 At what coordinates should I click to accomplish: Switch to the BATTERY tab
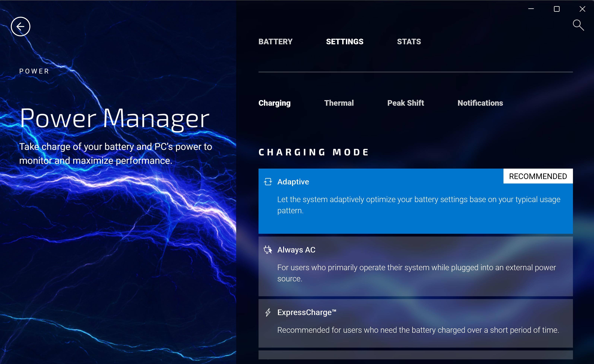tap(275, 42)
